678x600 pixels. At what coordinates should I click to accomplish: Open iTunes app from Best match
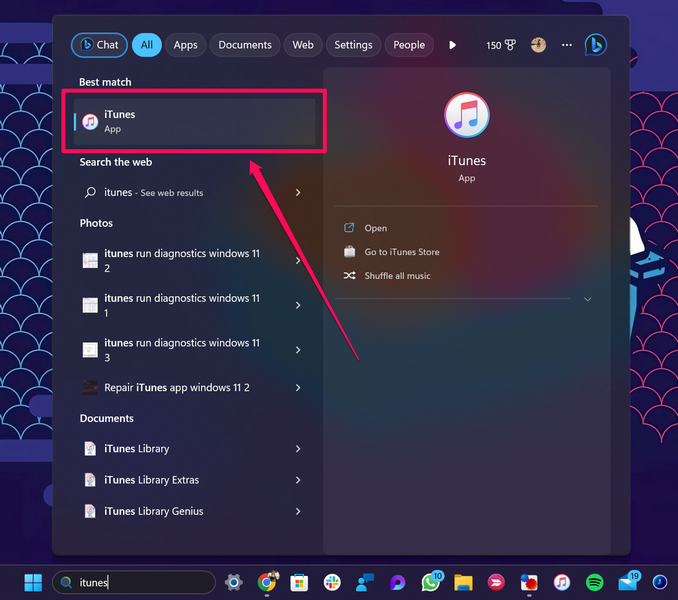[195, 121]
